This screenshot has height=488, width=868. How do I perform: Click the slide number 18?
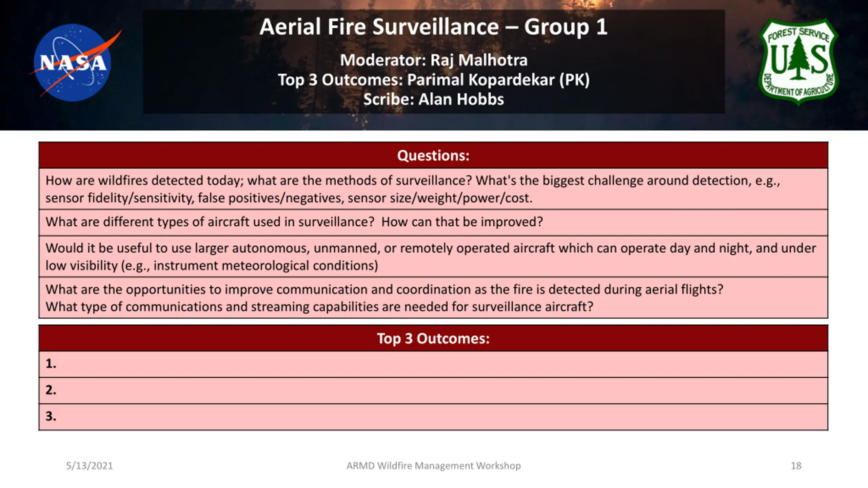796,466
